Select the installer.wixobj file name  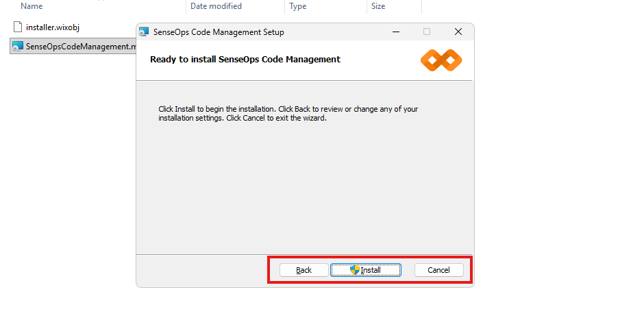pos(53,27)
